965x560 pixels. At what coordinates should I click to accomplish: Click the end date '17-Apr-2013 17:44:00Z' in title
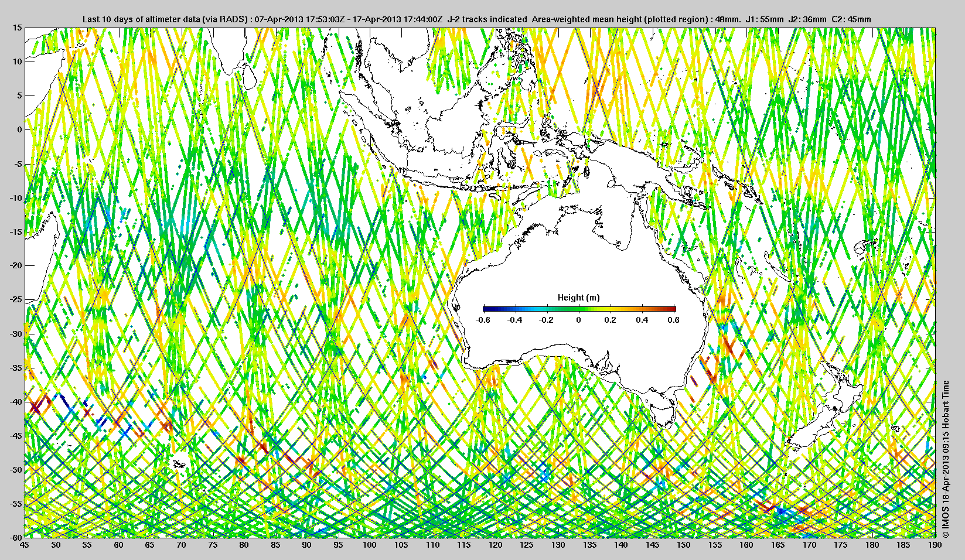(x=398, y=19)
